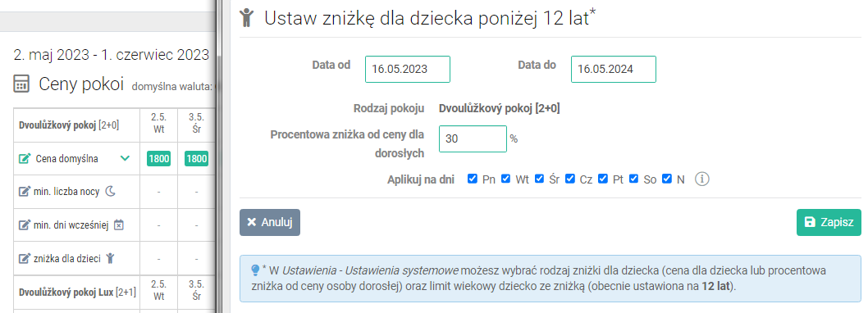
Task: Click edit icon for min. dni wcześniej
Action: 25,225
